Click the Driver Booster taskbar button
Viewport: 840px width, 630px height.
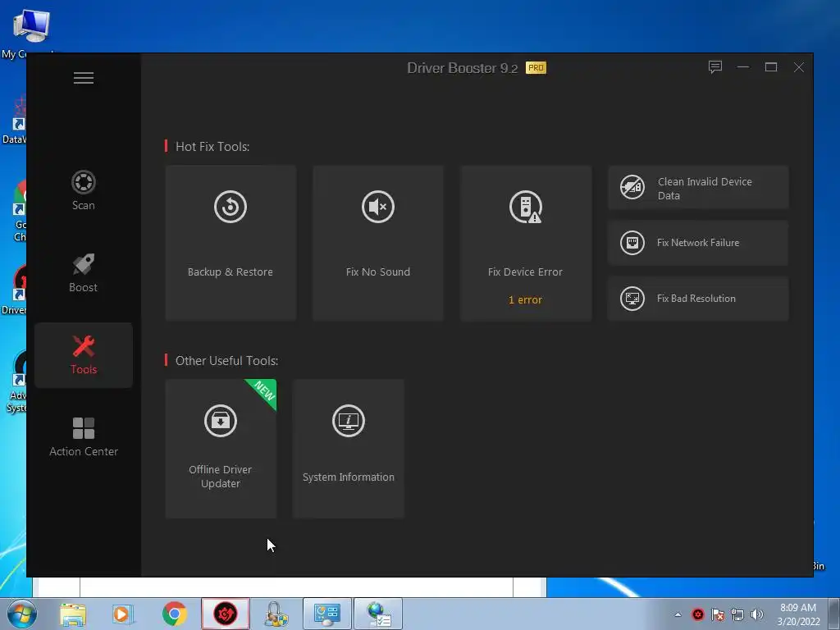click(x=226, y=614)
